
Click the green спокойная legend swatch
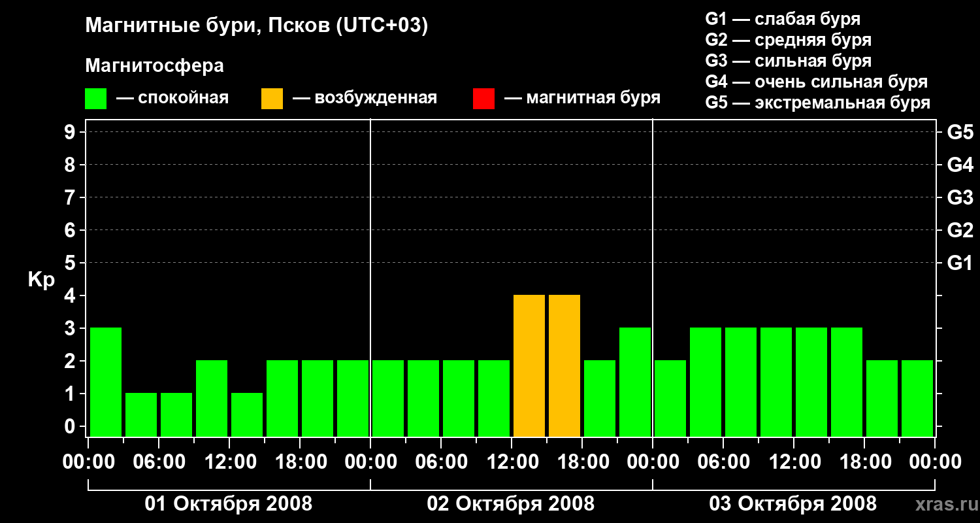96,99
